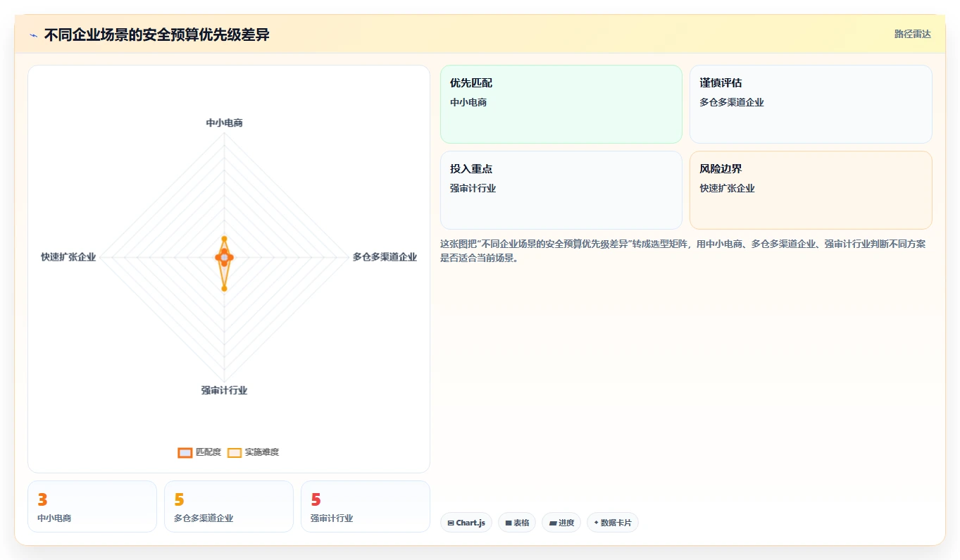Select the 进度 tag chip
This screenshot has height=560, width=960.
click(x=561, y=523)
